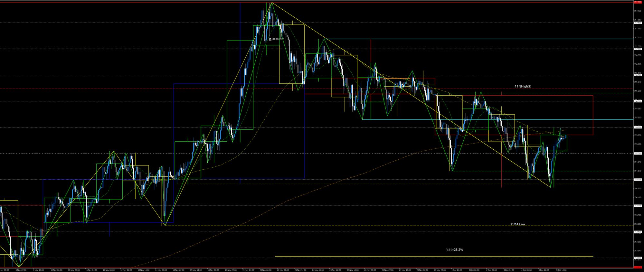The width and height of the screenshot is (644, 272).
Task: Click the 153.000 boxed price label
Action: (637, 258)
